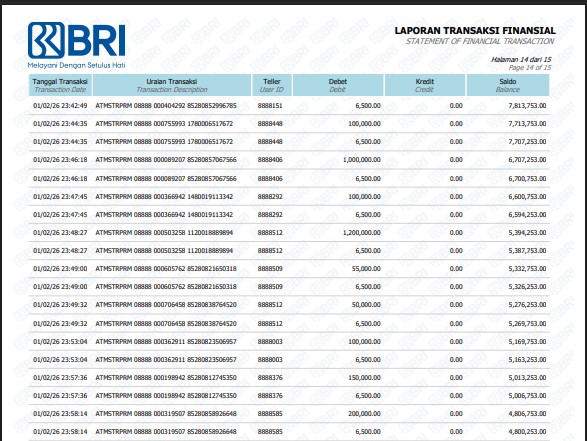Click the 'Saldo' column header
587x441 pixels.
[508, 85]
